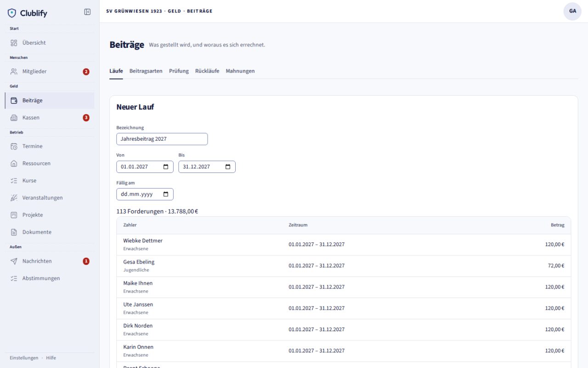Click the Clublify shield logo
The image size is (588, 368).
coord(12,13)
